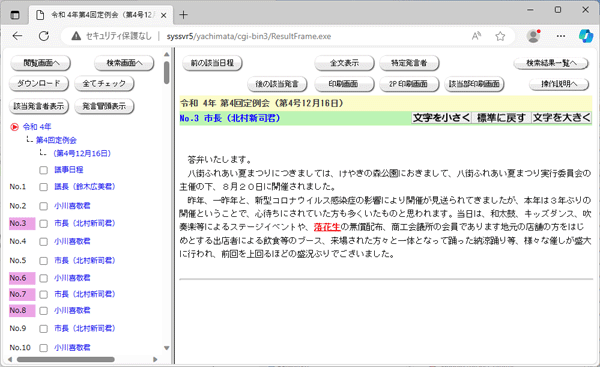This screenshot has width=600, height=367.
Task: Click 文字を大きく to enlarge text
Action: [x=561, y=118]
